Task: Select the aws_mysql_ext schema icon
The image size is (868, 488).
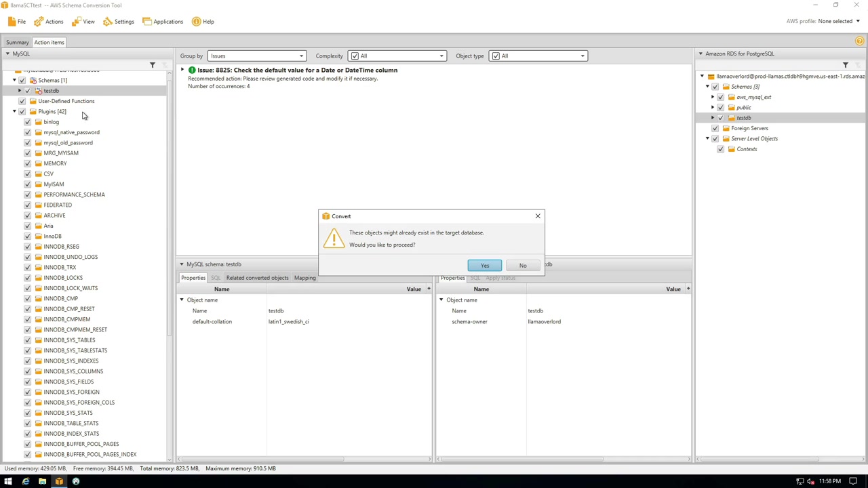Action: [731, 97]
